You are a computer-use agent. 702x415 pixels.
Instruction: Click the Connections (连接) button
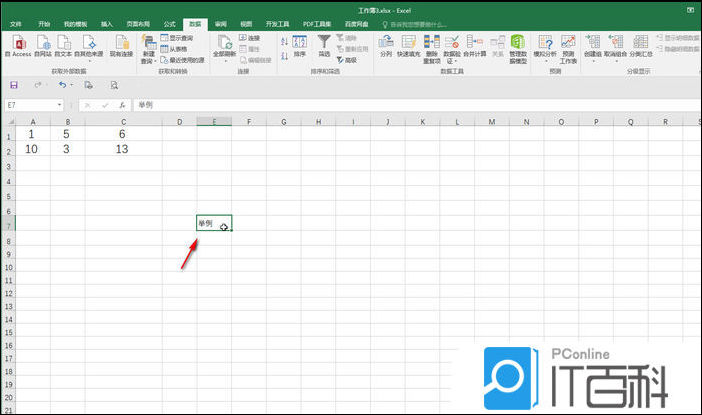[249, 38]
